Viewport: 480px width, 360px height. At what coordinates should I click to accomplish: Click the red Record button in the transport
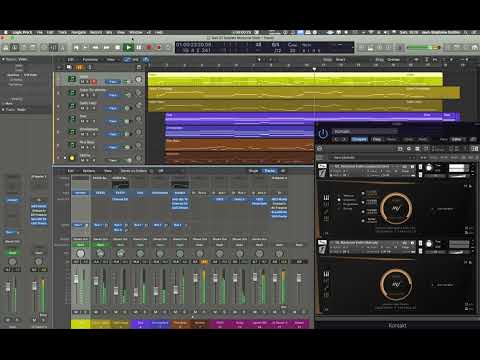coord(149,47)
